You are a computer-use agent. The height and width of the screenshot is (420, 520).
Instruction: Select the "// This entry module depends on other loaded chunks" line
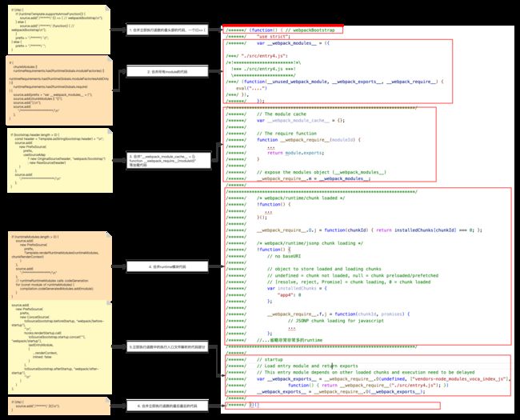point(366,372)
